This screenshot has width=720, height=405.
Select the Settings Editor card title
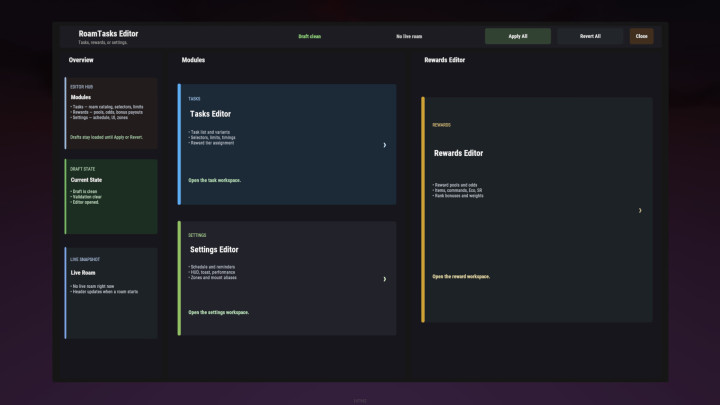point(214,250)
